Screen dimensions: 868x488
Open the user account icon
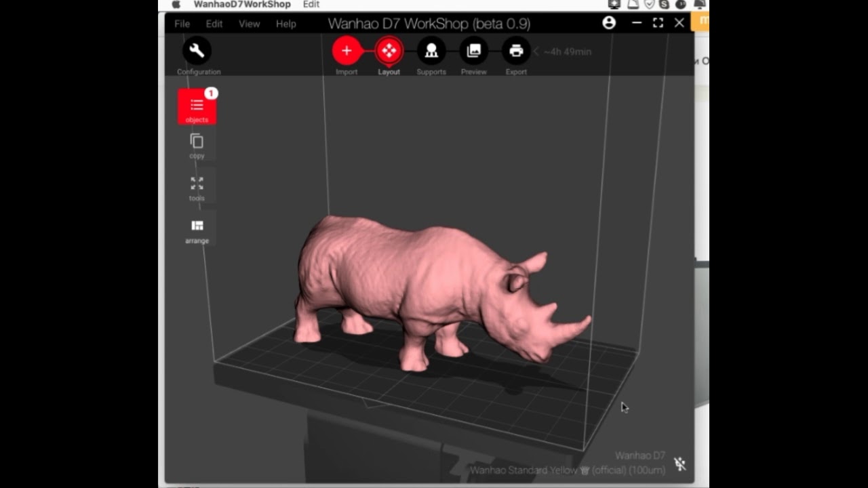(x=609, y=23)
